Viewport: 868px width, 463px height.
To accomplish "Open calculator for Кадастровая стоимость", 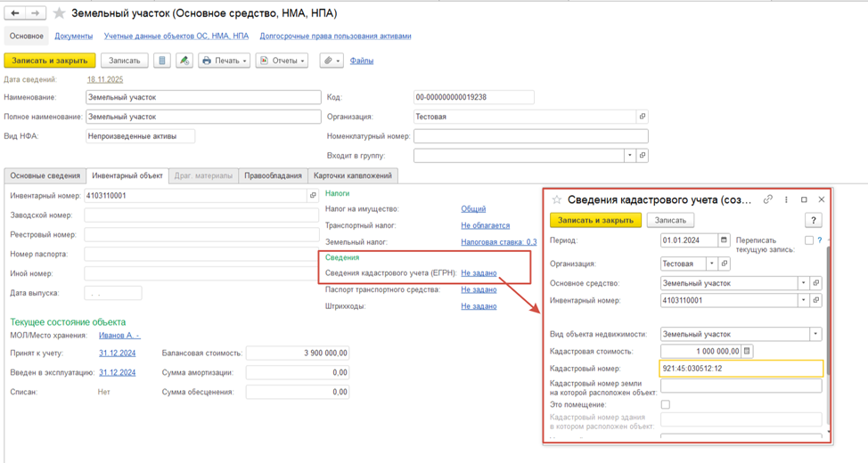I will pos(747,352).
